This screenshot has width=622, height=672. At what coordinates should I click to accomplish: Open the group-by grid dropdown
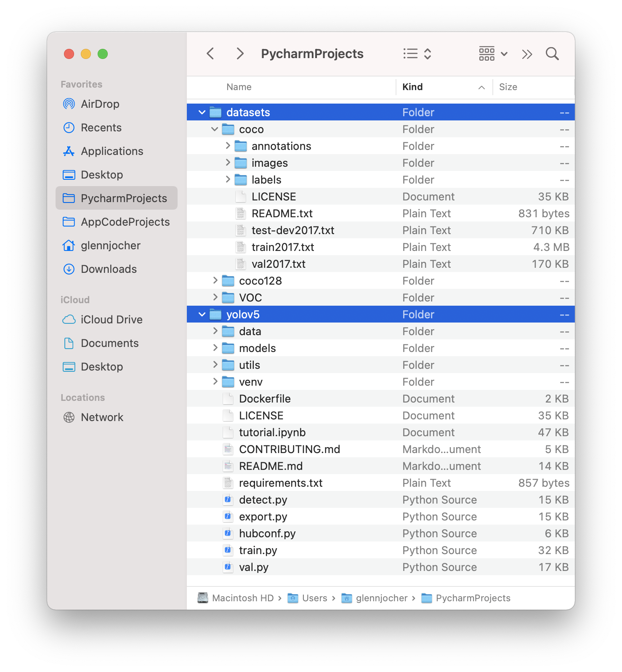[x=493, y=54]
